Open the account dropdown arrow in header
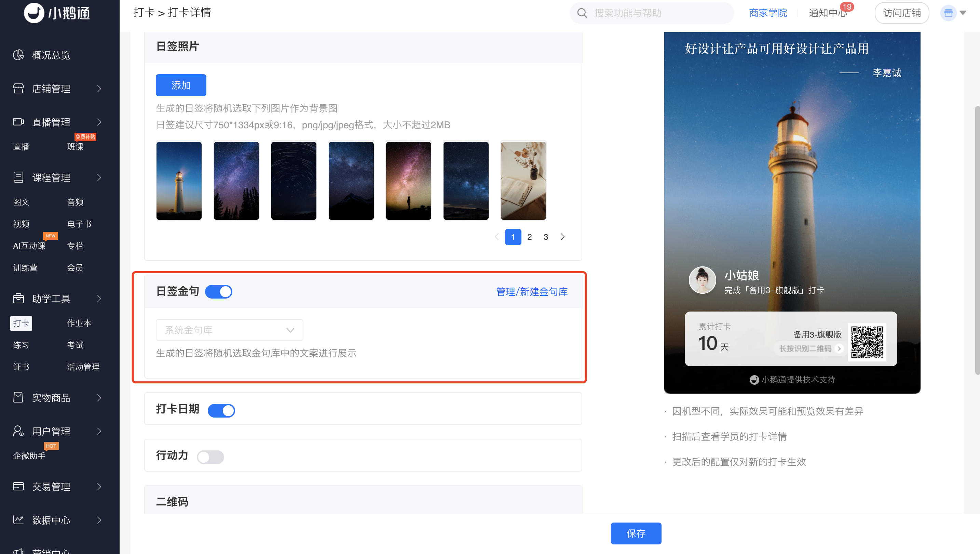The width and height of the screenshot is (980, 554). [963, 13]
